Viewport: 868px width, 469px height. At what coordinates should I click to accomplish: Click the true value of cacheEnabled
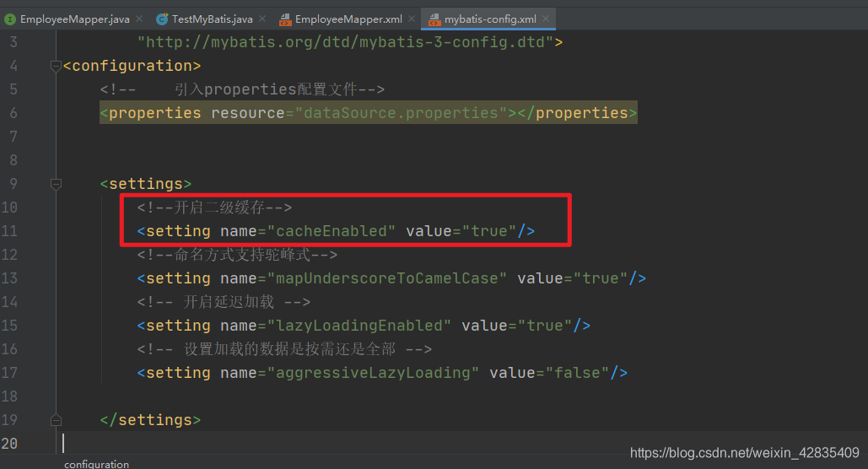tap(489, 231)
